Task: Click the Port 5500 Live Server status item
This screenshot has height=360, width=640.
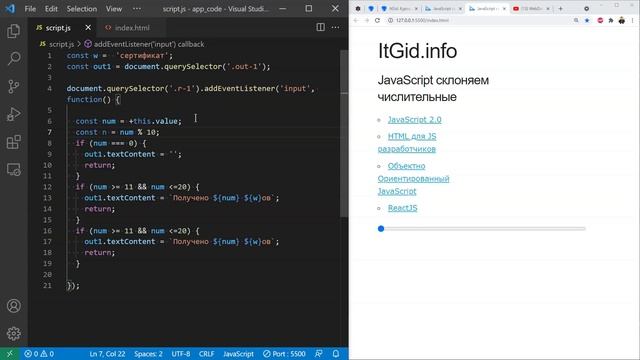Action: [x=284, y=354]
